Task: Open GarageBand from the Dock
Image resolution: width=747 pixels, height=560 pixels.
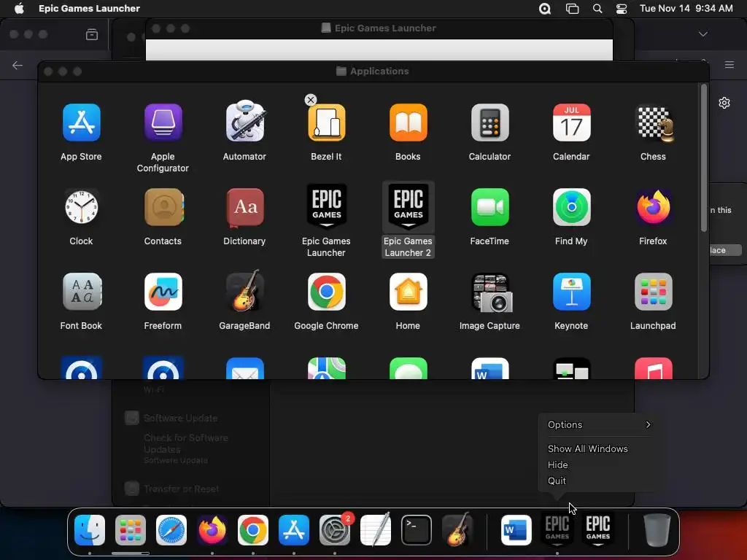Action: [x=457, y=529]
